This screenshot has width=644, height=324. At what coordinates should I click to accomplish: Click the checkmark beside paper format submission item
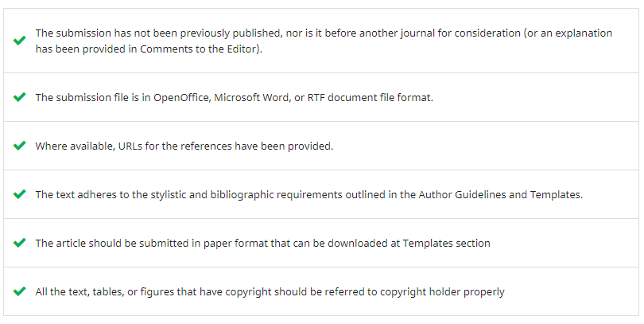tap(19, 243)
